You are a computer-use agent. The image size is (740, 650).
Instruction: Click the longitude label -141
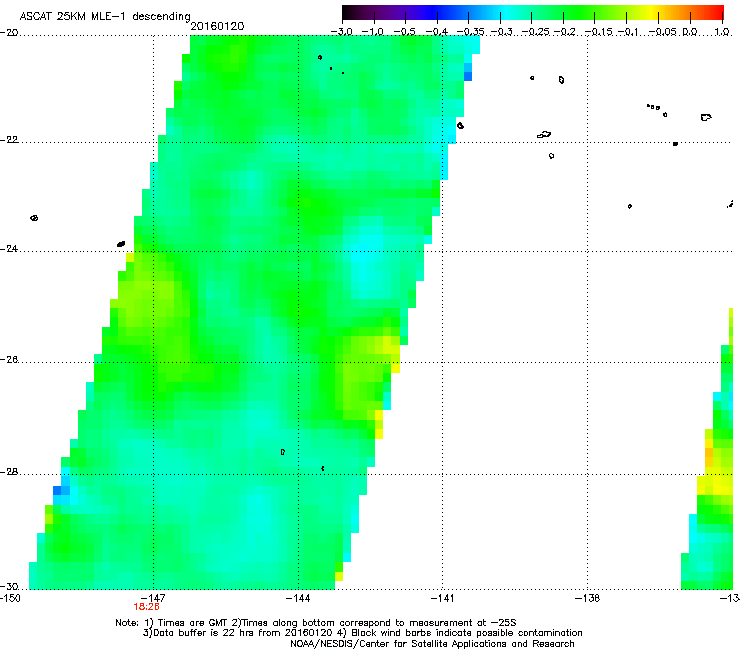pos(442,598)
